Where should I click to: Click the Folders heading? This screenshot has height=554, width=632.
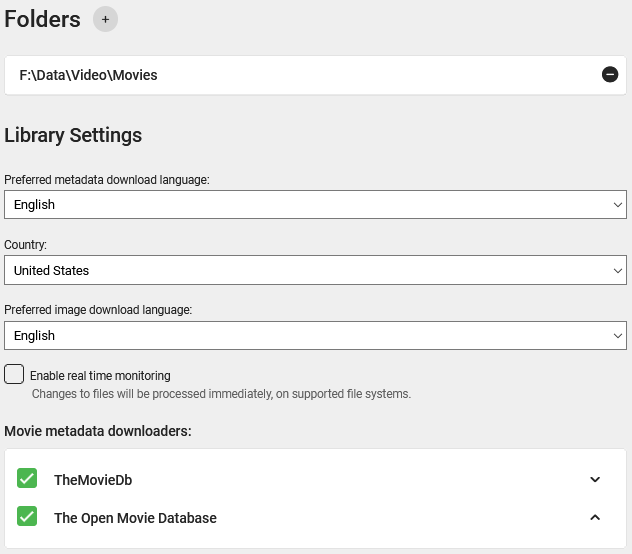(x=42, y=19)
